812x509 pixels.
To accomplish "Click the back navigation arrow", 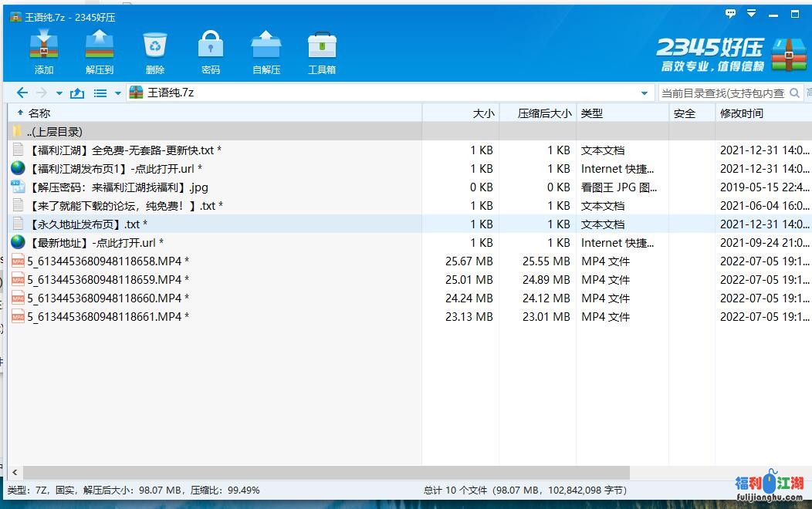I will (22, 93).
